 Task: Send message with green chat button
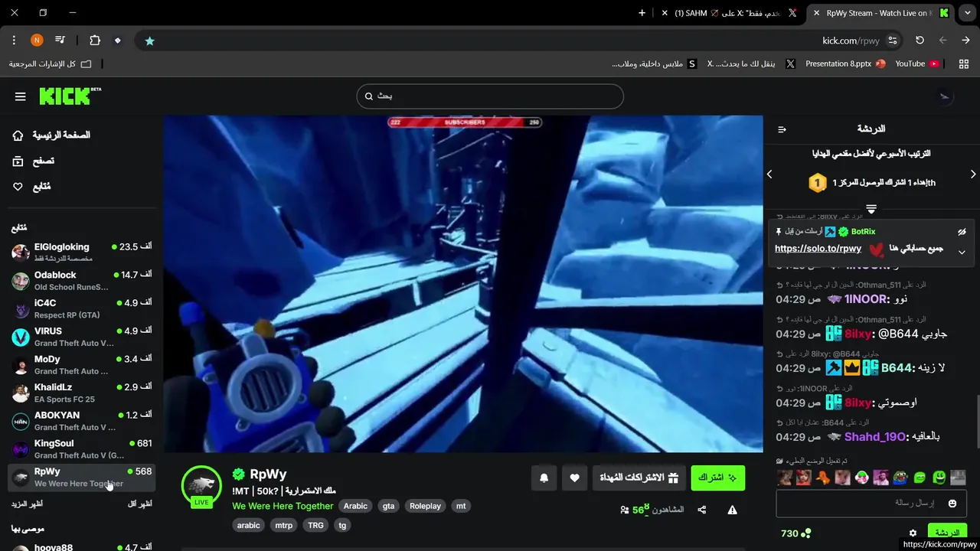click(x=947, y=533)
